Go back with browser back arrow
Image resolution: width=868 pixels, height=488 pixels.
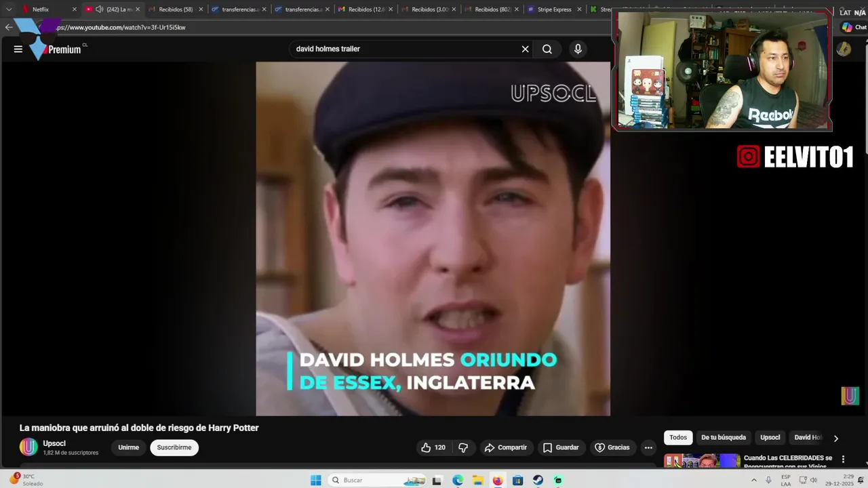coord(8,27)
